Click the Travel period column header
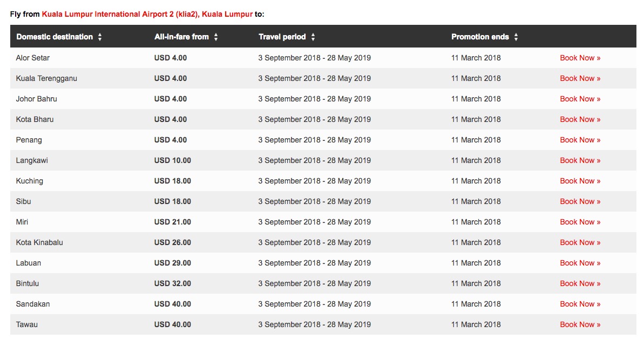Screen dimensions: 644x339 coord(282,37)
